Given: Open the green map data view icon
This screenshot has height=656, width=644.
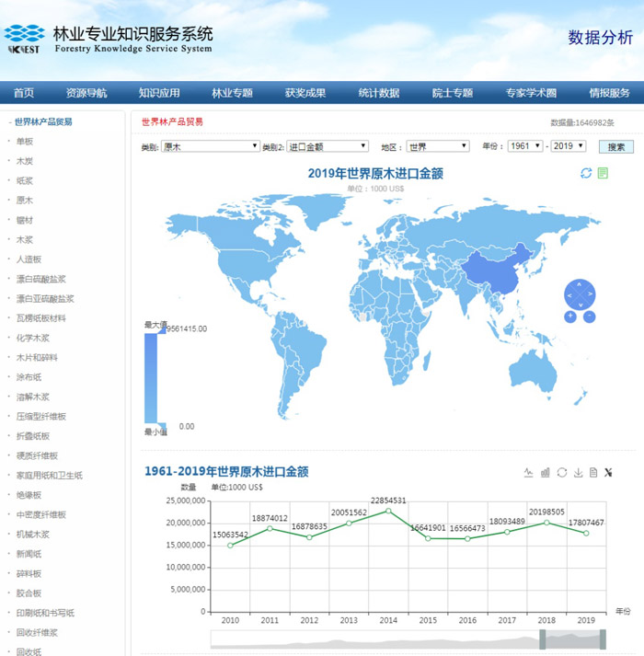Looking at the screenshot, I should coord(603,173).
